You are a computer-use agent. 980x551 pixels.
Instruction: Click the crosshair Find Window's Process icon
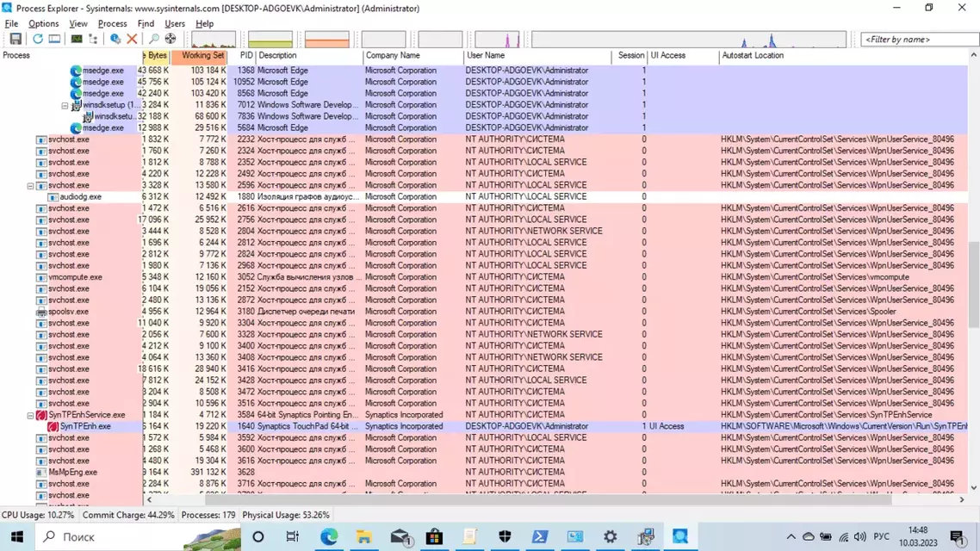[x=170, y=39]
